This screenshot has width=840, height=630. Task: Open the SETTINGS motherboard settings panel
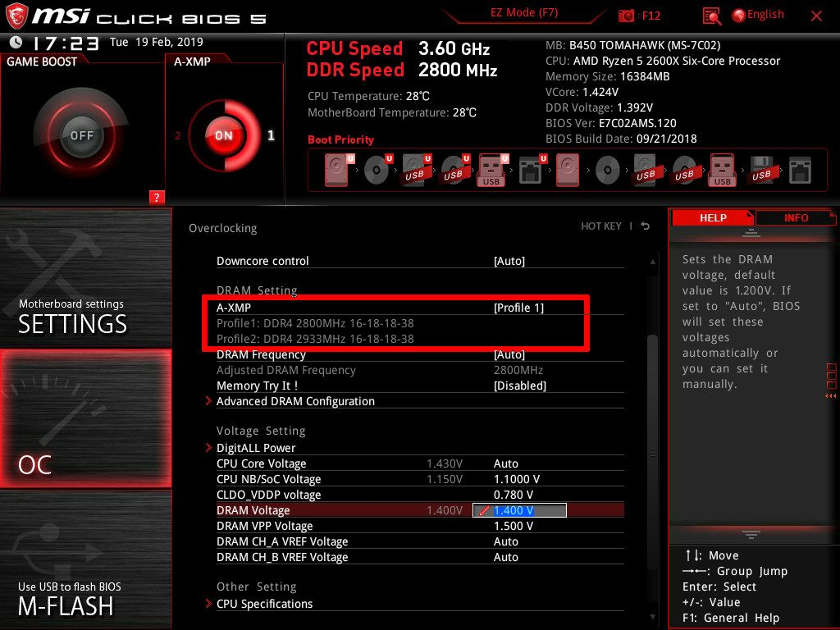(85, 316)
